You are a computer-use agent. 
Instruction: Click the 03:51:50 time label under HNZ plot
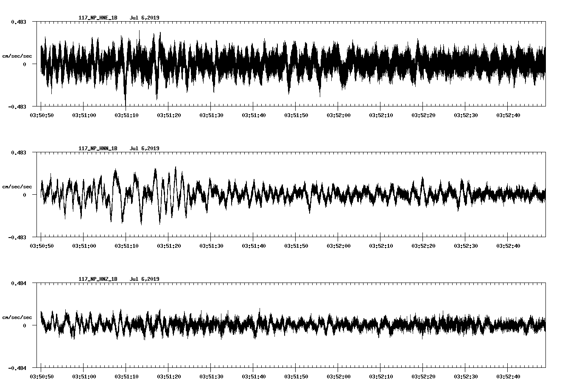pos(296,376)
